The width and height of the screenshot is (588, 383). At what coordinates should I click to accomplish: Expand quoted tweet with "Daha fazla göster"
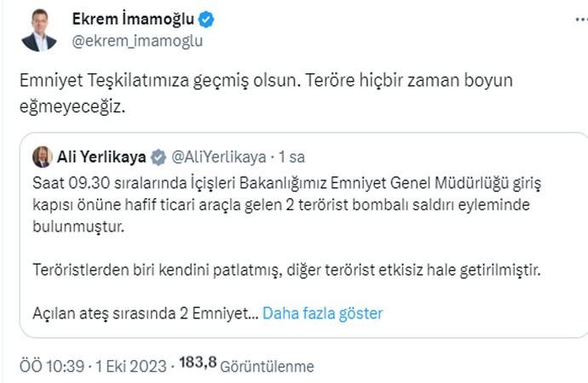pyautogui.click(x=322, y=313)
